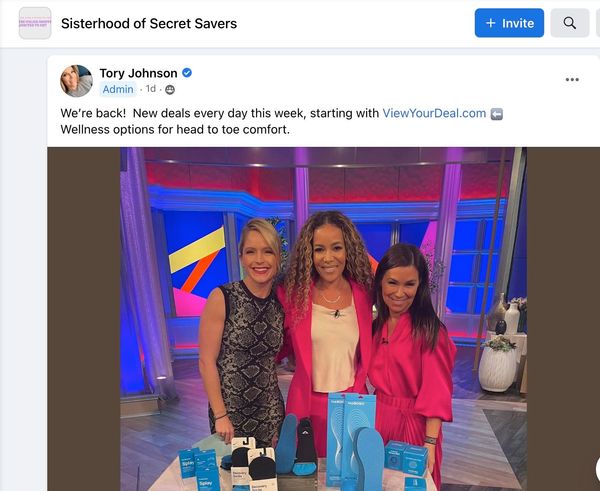
Task: Click the left arrow emoji after ViewYourDeal.com
Action: tap(497, 114)
